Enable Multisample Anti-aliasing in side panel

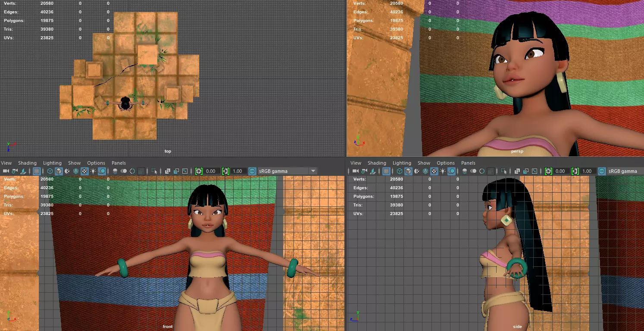482,171
